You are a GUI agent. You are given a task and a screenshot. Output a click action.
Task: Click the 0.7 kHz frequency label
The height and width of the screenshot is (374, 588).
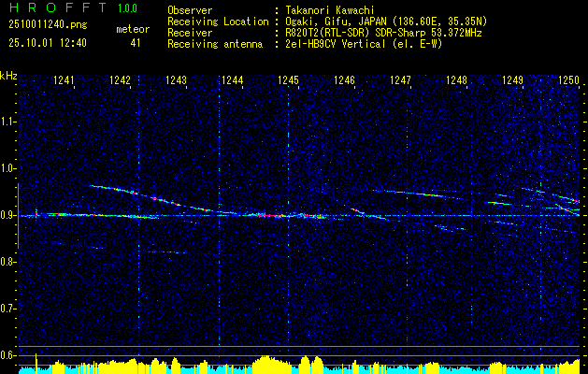[x=7, y=309]
